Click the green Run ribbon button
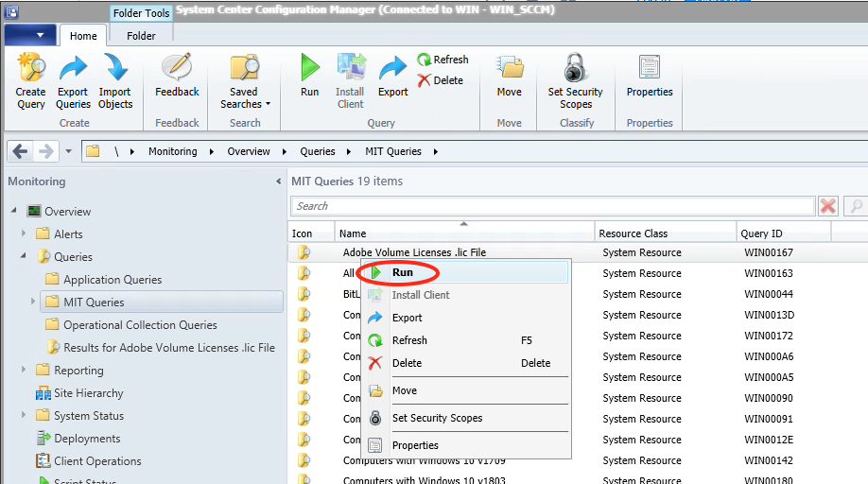 click(x=309, y=76)
